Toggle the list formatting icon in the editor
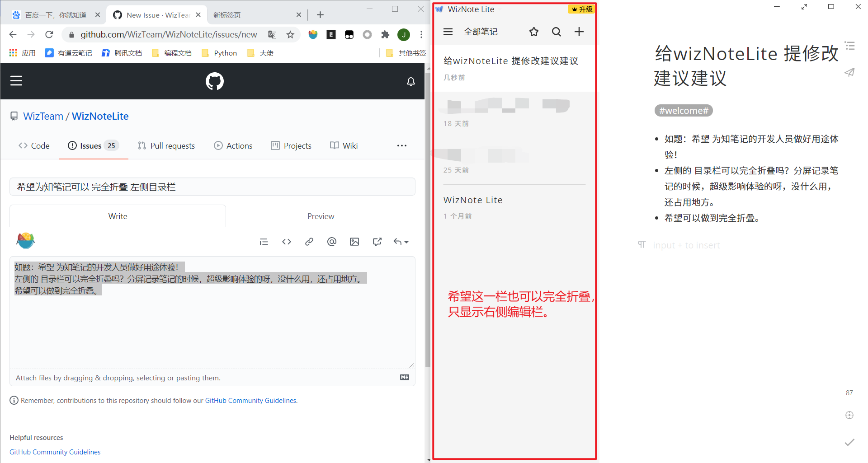Viewport: 868px width, 463px height. 264,242
